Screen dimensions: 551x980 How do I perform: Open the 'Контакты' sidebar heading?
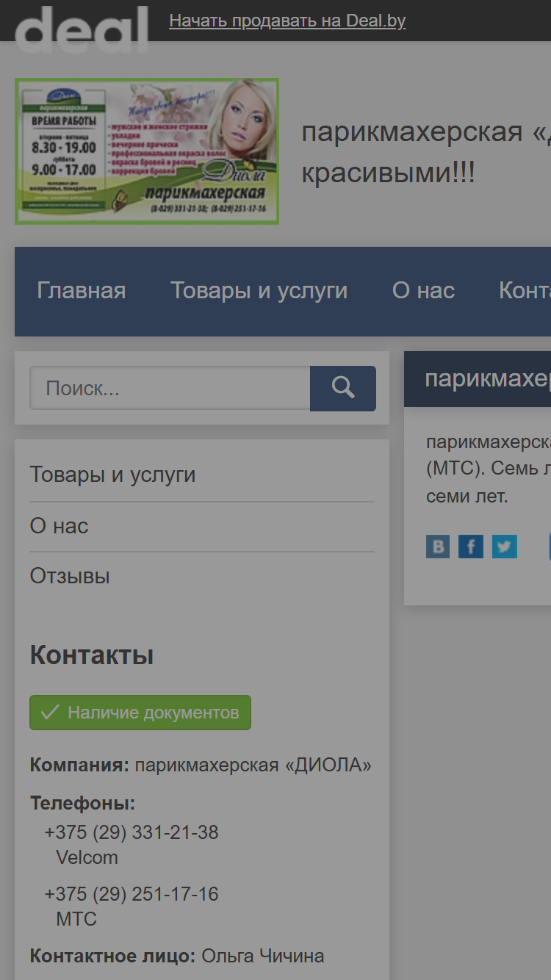point(92,655)
